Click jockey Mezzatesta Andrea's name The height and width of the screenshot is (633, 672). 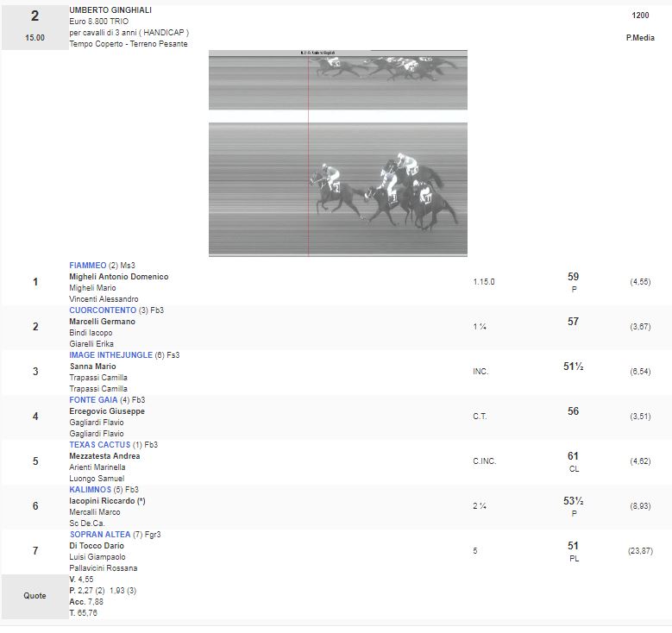[x=104, y=456]
